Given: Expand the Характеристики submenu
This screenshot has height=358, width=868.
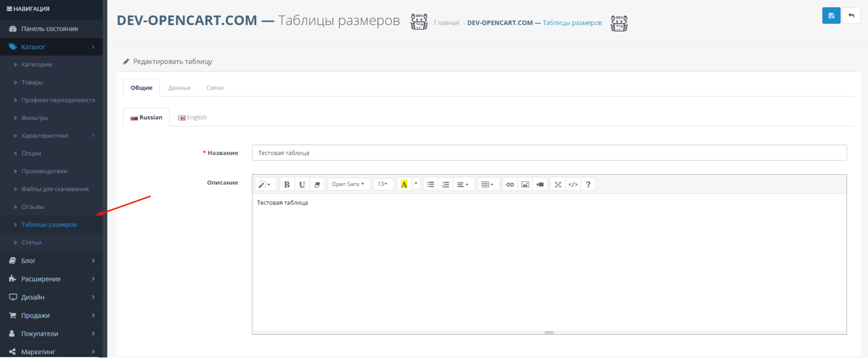Looking at the screenshot, I should pyautogui.click(x=52, y=136).
